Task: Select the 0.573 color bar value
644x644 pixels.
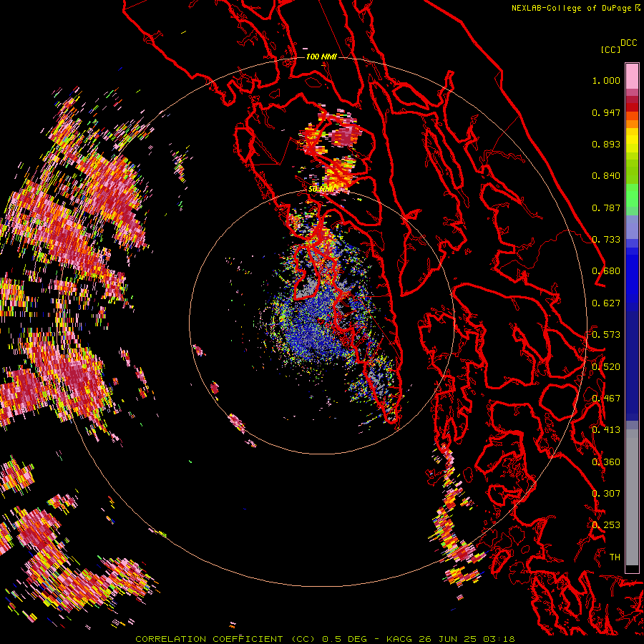Action: point(606,335)
